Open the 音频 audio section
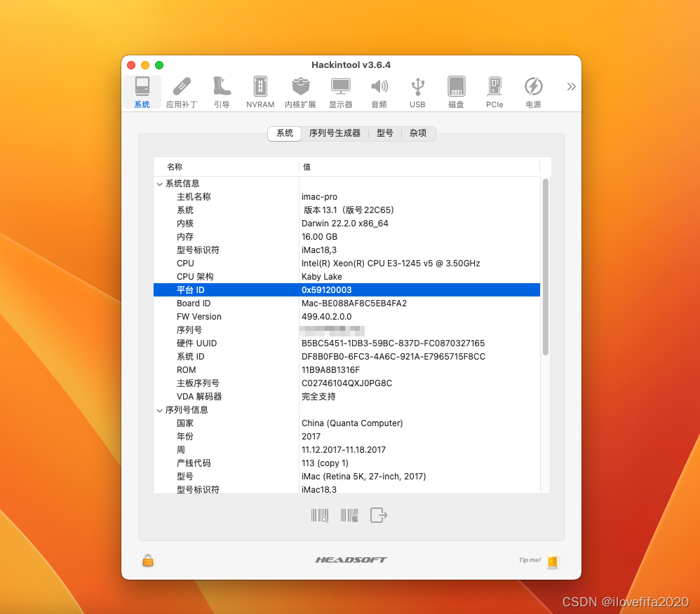Screen dimensions: 700x614 pos(379,93)
